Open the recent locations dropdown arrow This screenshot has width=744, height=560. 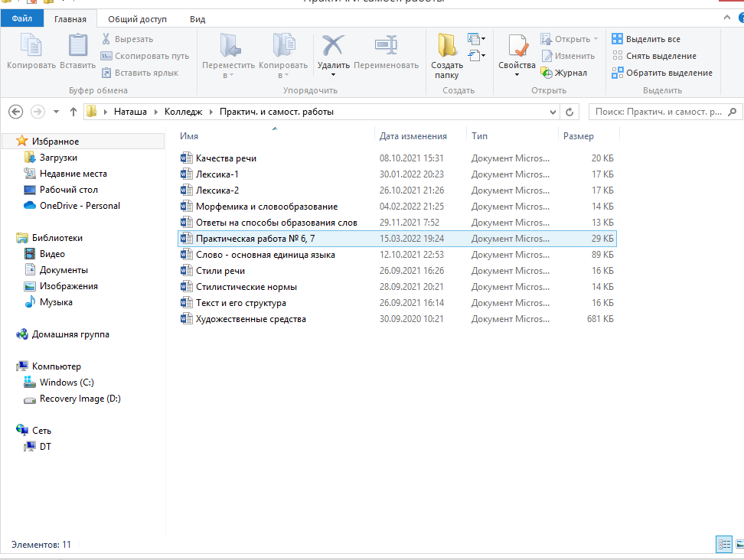point(56,112)
